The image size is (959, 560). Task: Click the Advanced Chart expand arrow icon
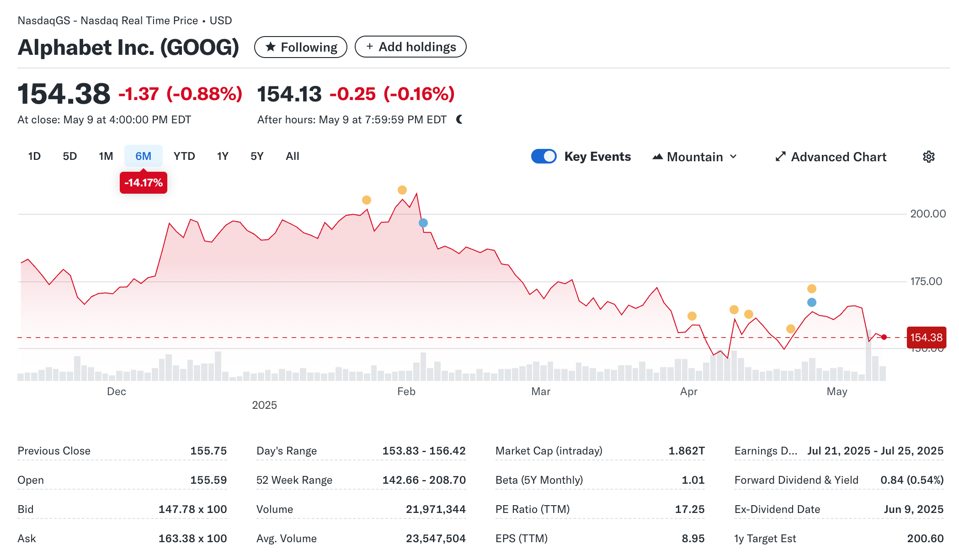(780, 157)
